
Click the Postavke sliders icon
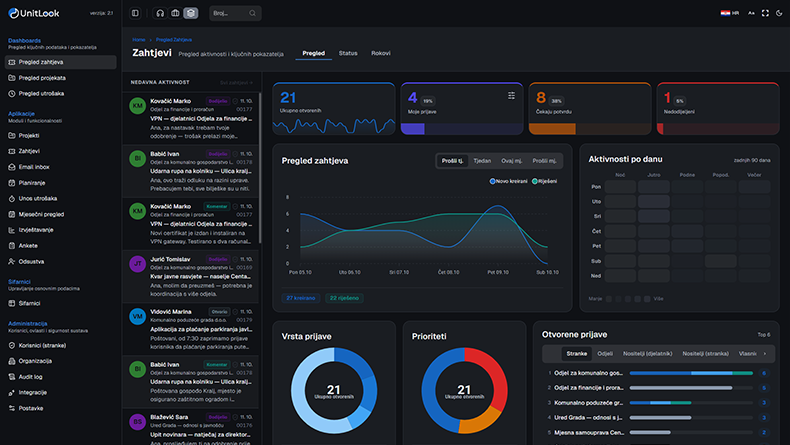tap(12, 408)
